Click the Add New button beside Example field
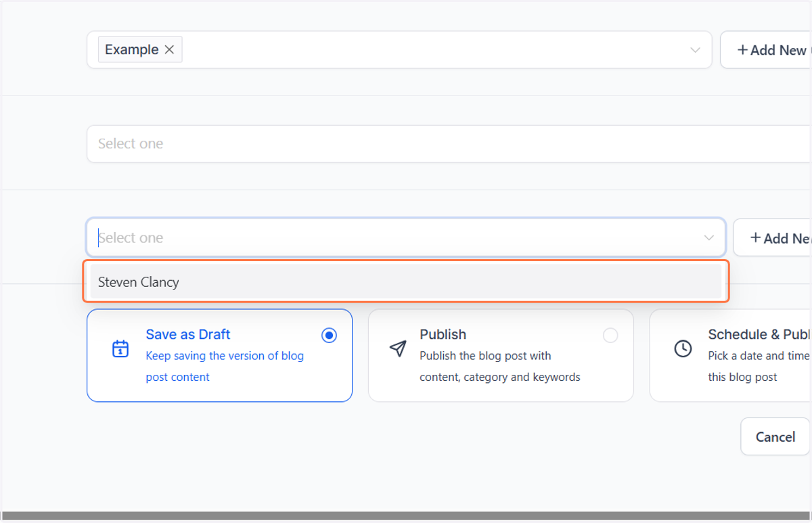 point(766,49)
